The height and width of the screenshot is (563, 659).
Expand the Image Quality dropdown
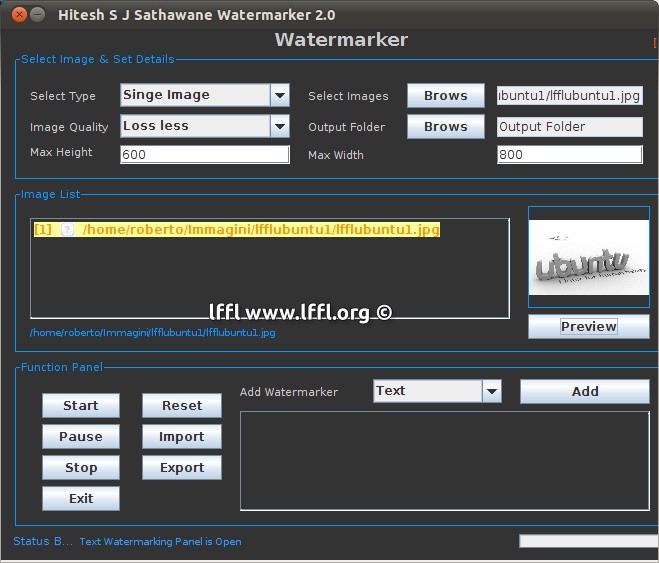(280, 127)
